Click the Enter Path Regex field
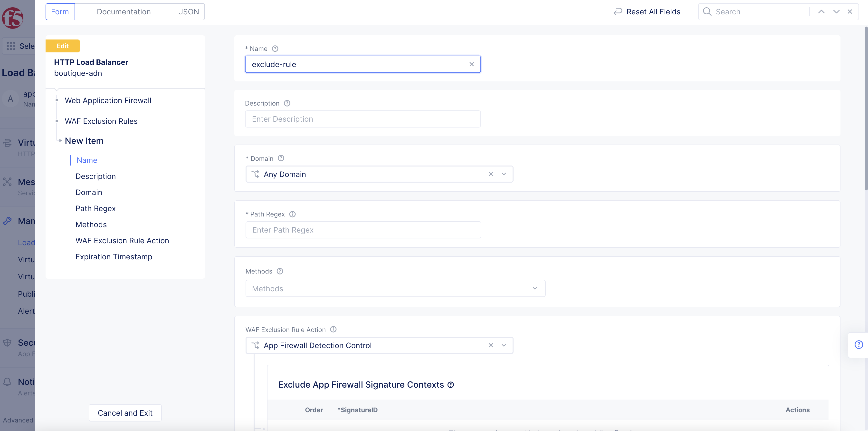 click(x=363, y=230)
